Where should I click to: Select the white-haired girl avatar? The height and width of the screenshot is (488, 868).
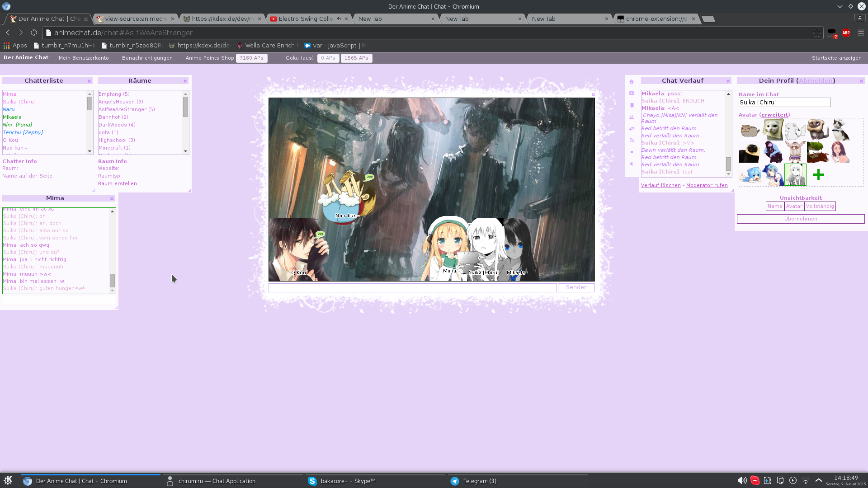coord(795,175)
